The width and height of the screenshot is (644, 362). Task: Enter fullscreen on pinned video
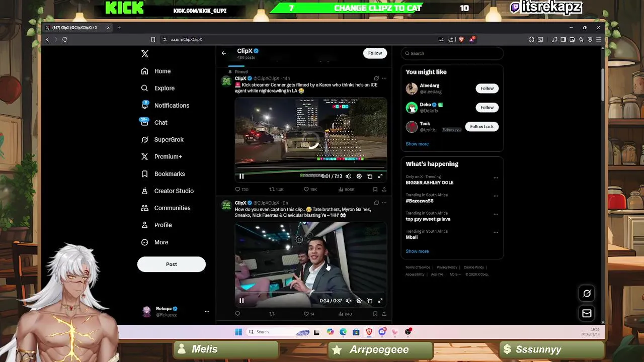tap(380, 176)
